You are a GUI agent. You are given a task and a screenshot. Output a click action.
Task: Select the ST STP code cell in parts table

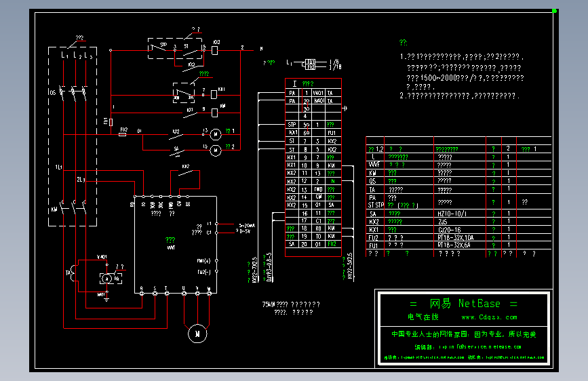376,205
